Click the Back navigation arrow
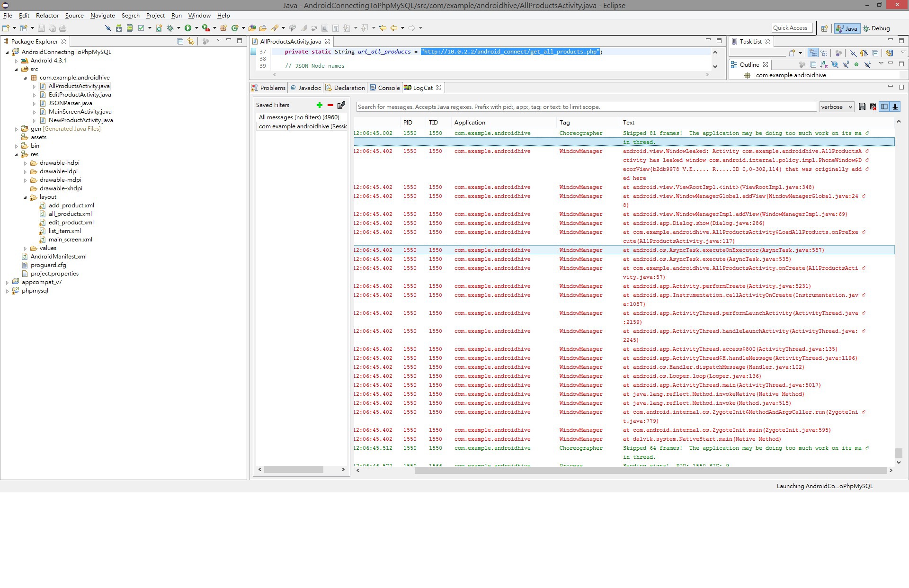 394,28
